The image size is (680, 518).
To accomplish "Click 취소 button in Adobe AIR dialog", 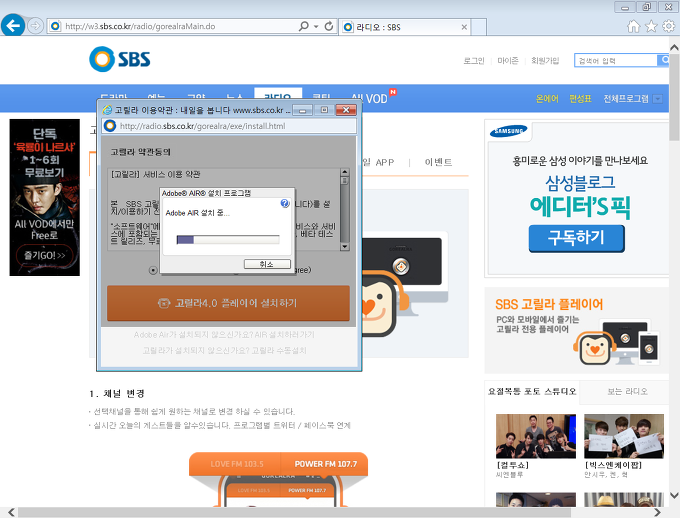I will pos(267,264).
